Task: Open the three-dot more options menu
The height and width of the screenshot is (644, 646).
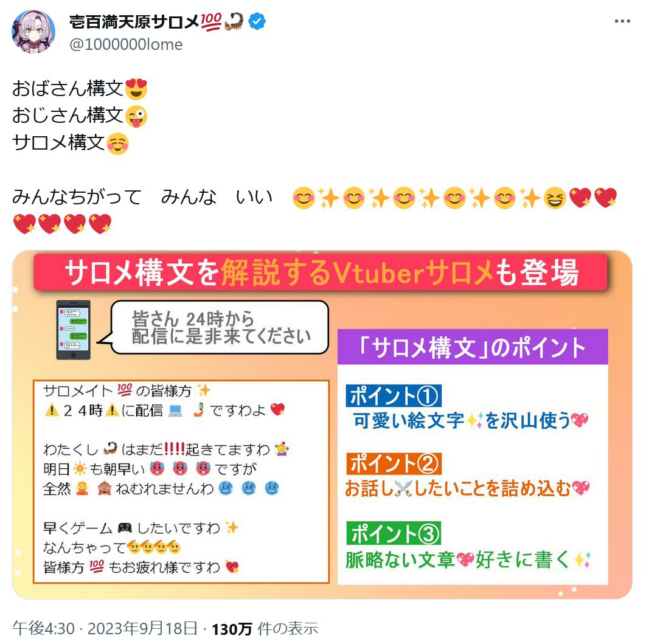Action: pyautogui.click(x=622, y=21)
